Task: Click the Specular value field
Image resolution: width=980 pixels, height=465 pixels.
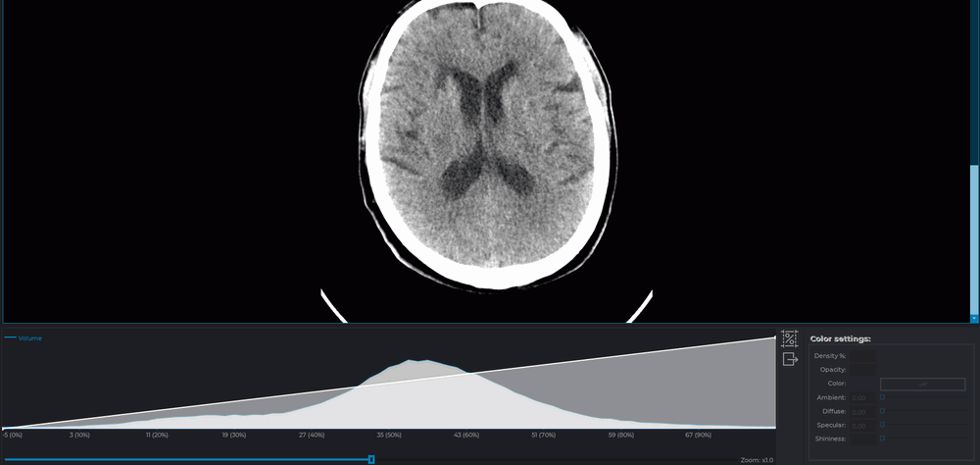Action: pyautogui.click(x=861, y=425)
